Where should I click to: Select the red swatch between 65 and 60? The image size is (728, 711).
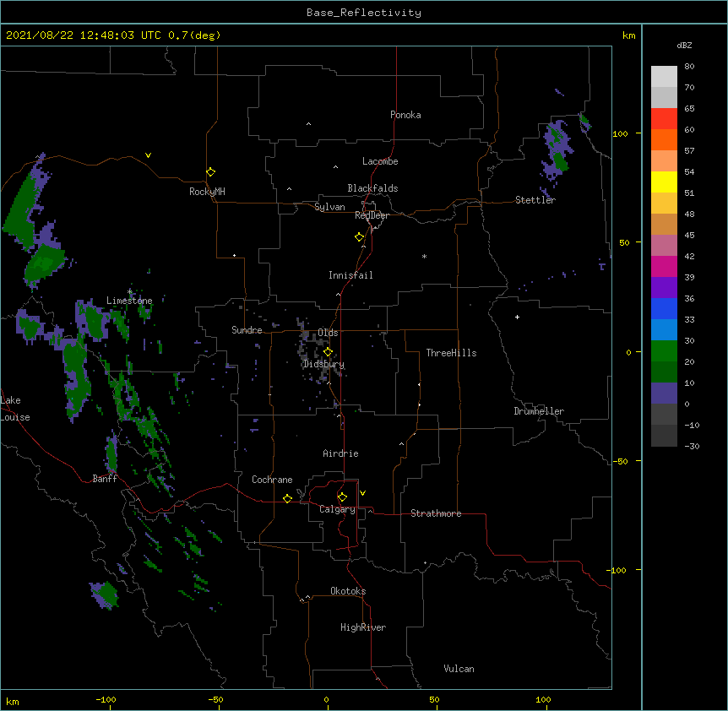point(664,118)
